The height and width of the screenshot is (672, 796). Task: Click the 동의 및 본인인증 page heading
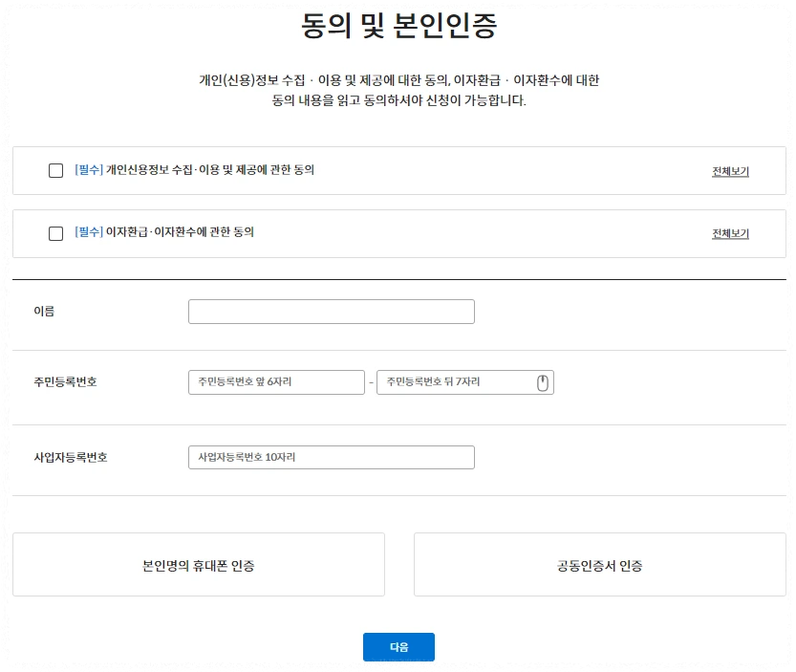pos(398,24)
